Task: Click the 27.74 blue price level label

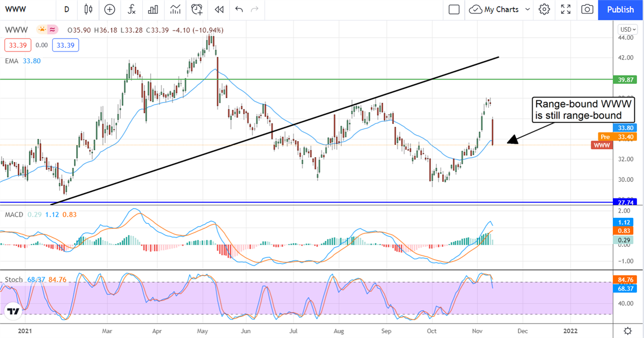Action: [x=626, y=203]
